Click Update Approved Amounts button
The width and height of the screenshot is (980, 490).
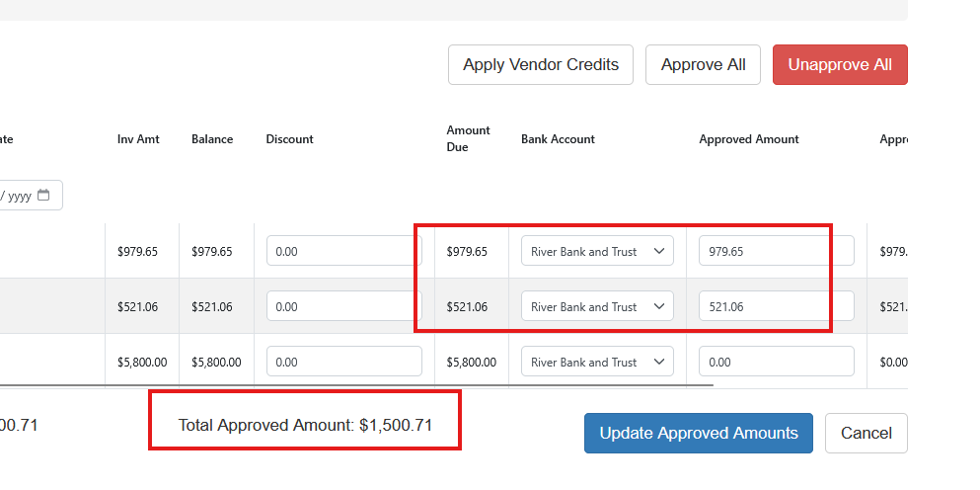coord(699,433)
